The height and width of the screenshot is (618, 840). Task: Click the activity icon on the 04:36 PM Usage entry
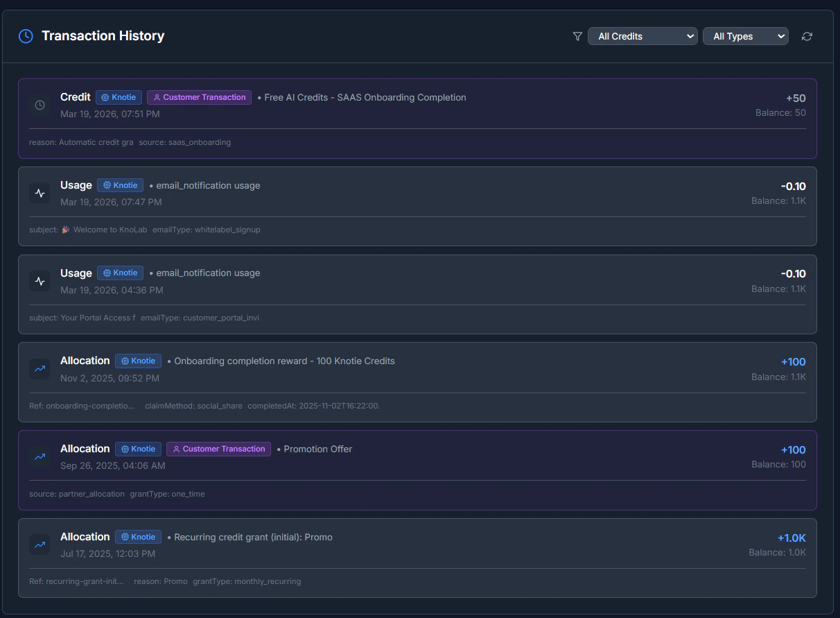pyautogui.click(x=40, y=281)
